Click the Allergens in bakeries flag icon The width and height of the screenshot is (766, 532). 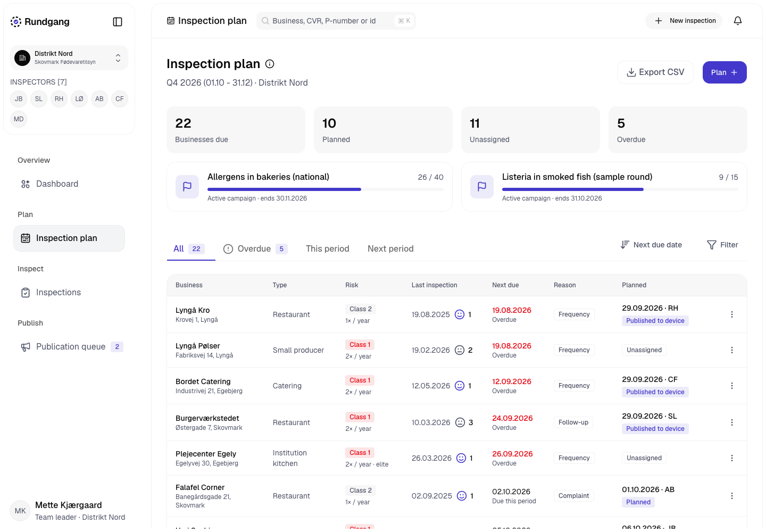point(187,187)
